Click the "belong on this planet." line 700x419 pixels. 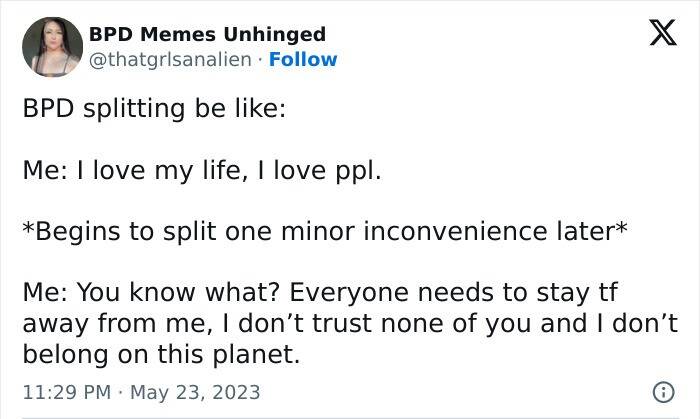(x=161, y=354)
